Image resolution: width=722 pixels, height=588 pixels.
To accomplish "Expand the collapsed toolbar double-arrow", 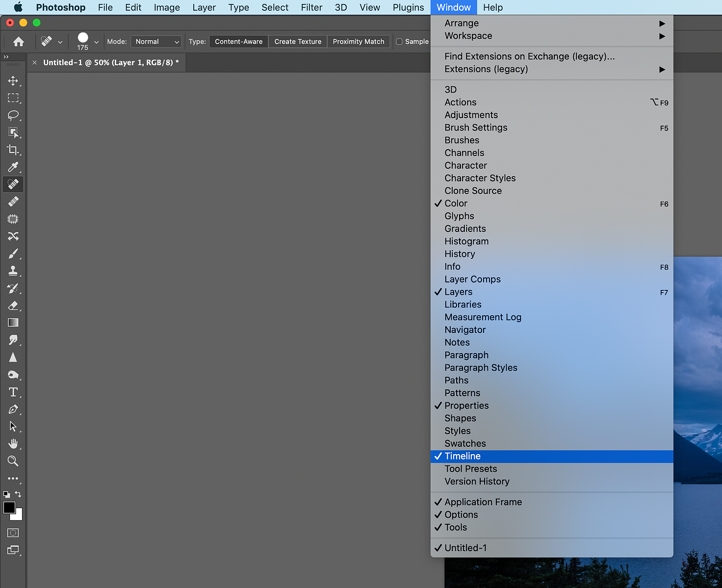I will tap(6, 57).
